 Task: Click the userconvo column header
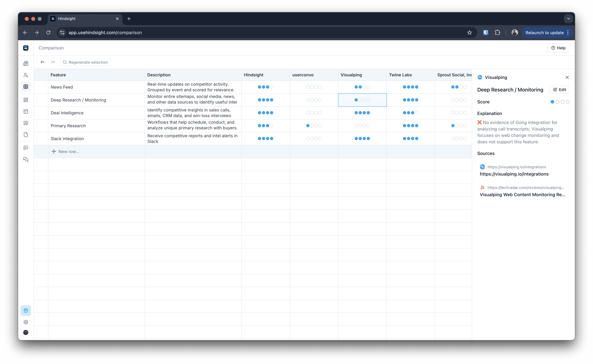pyautogui.click(x=314, y=75)
